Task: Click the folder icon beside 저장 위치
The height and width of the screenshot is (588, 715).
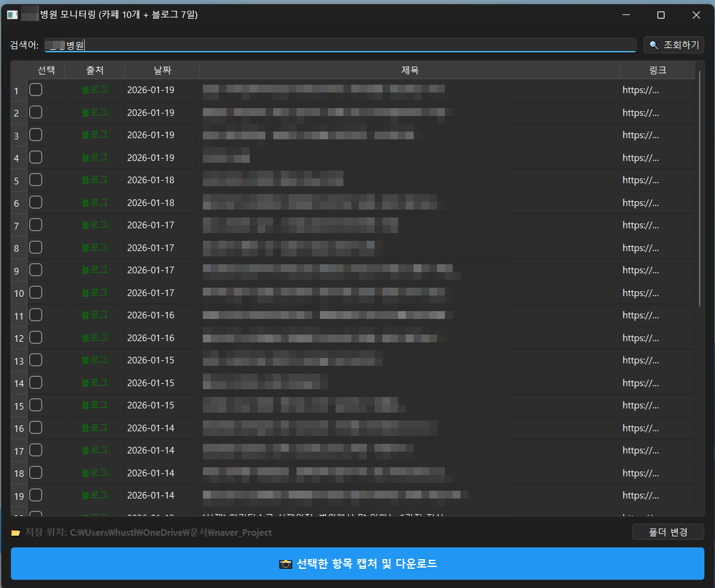Action: click(x=16, y=532)
